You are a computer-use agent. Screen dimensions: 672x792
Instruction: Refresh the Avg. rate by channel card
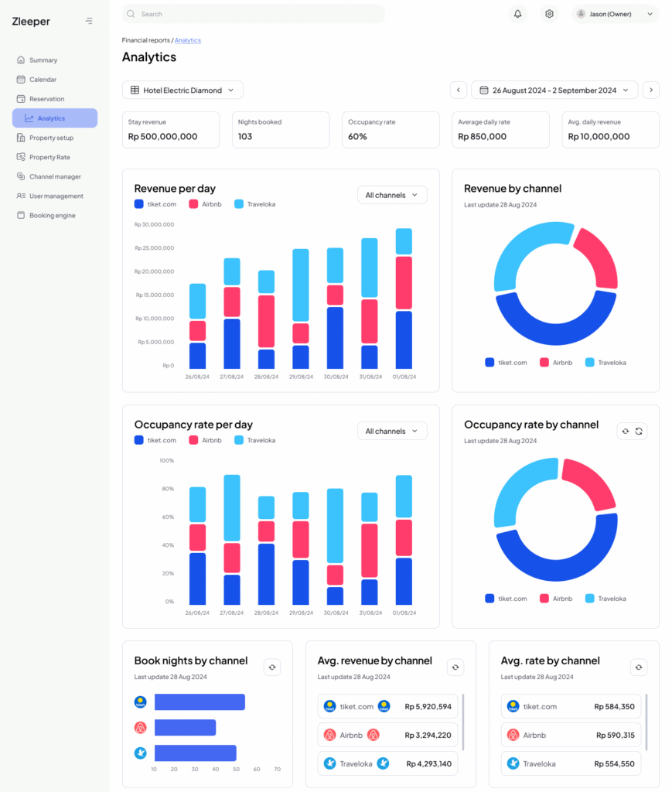pos(639,667)
